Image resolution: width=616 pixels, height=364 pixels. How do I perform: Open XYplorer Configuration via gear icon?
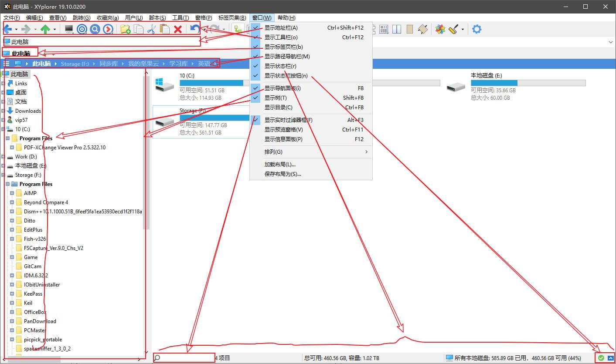[x=476, y=29]
